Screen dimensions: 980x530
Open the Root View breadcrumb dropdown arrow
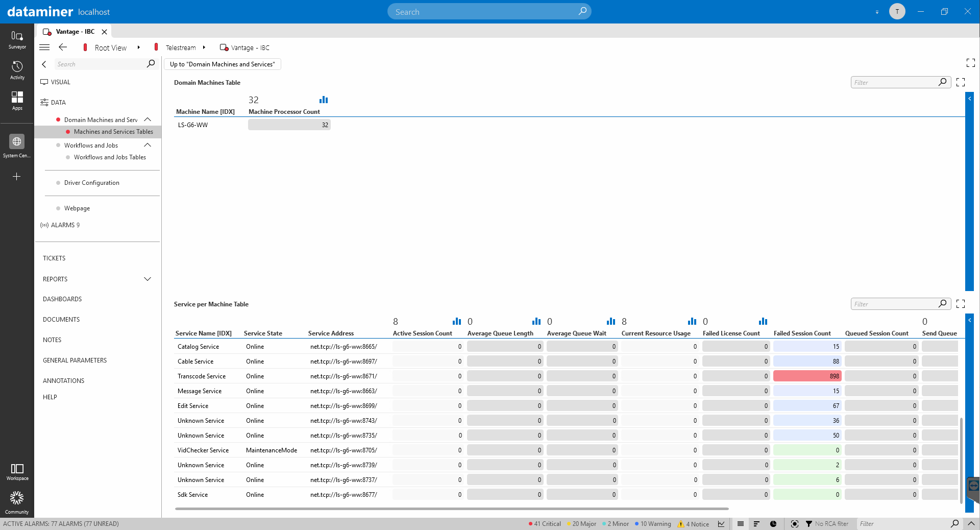(138, 47)
